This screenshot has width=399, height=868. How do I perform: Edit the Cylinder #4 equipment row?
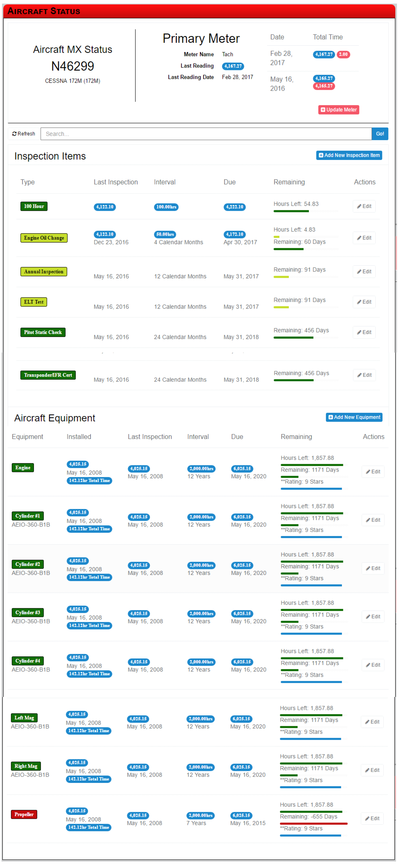pyautogui.click(x=373, y=665)
